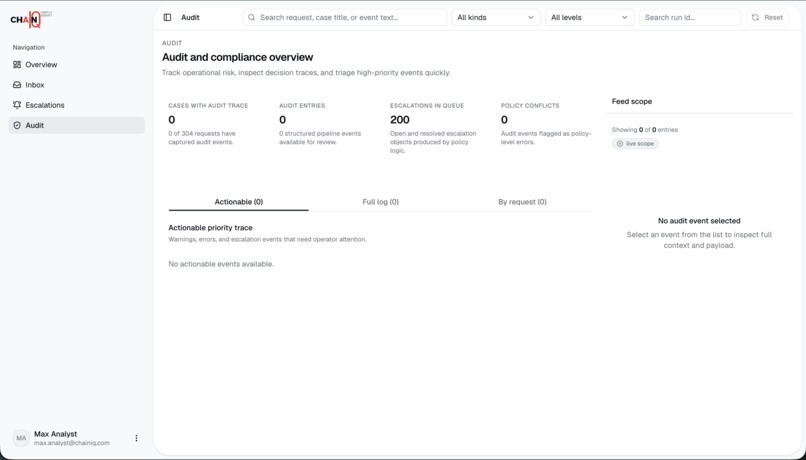
Task: Open the Inbox tray icon
Action: point(17,85)
